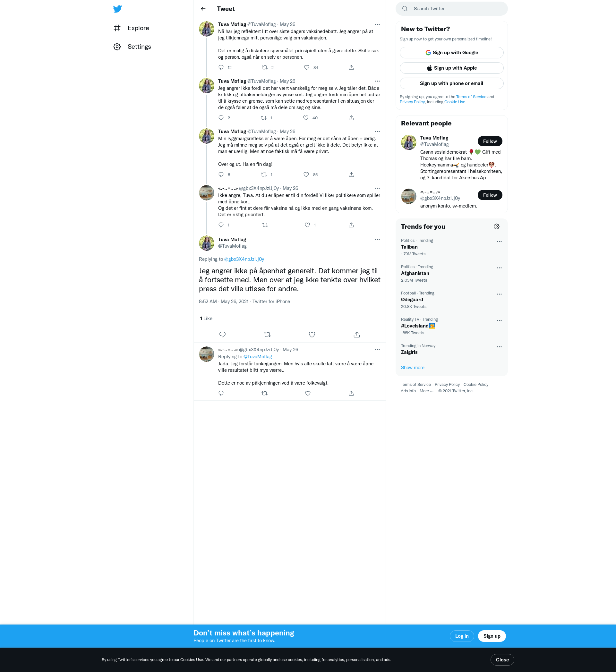This screenshot has height=672, width=616.
Task: Show more trends
Action: [413, 368]
